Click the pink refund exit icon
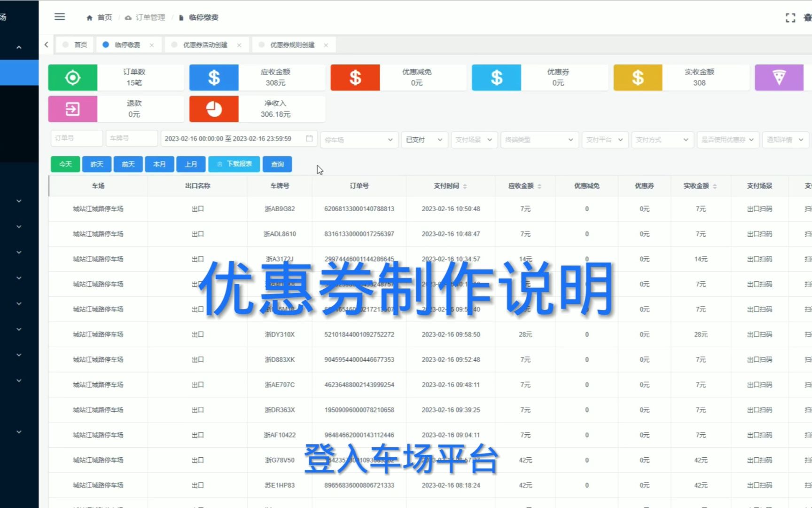The width and height of the screenshot is (812, 508). [x=73, y=109]
